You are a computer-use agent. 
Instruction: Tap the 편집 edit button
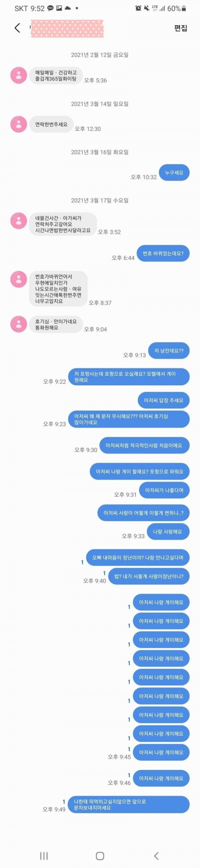181,28
